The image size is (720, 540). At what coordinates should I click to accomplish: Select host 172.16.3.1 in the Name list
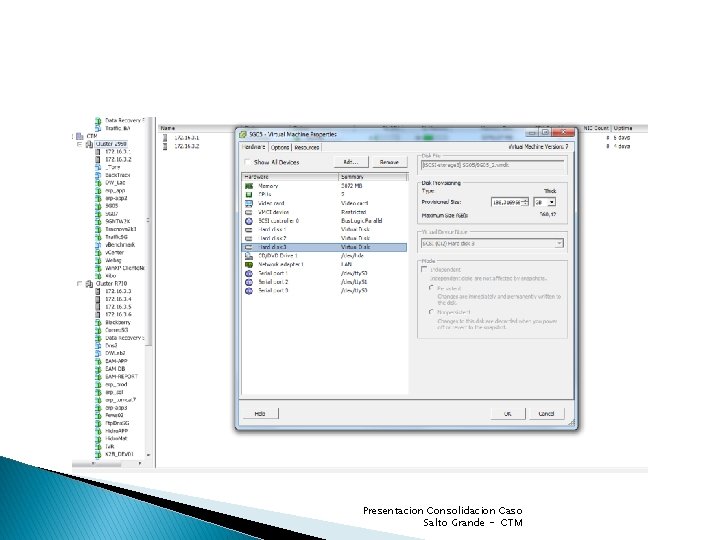tap(186, 138)
